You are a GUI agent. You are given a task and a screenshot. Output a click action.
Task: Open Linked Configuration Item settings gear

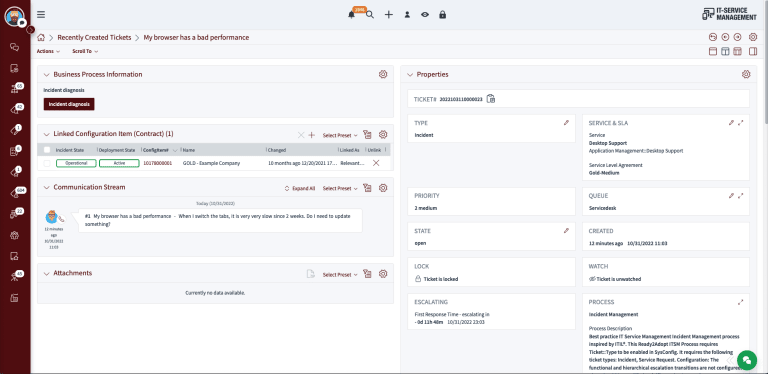tap(383, 135)
